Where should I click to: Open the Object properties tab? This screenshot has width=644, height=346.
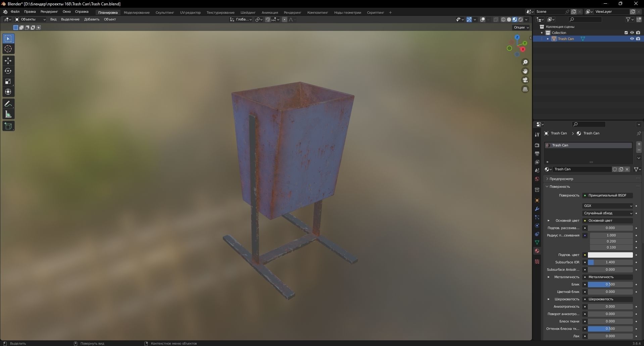coord(537,201)
